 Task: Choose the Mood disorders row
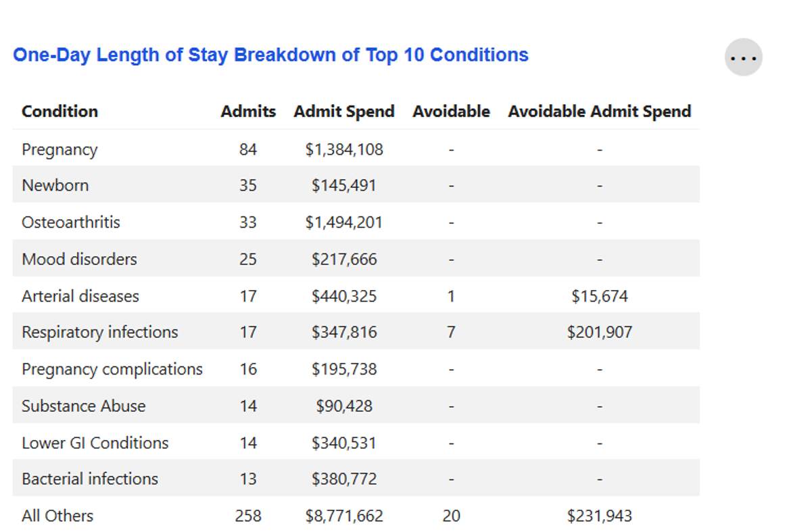click(x=79, y=259)
